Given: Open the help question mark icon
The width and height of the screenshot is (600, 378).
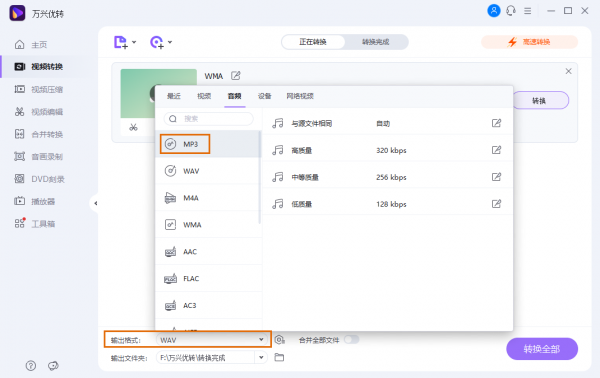Looking at the screenshot, I should 31,366.
